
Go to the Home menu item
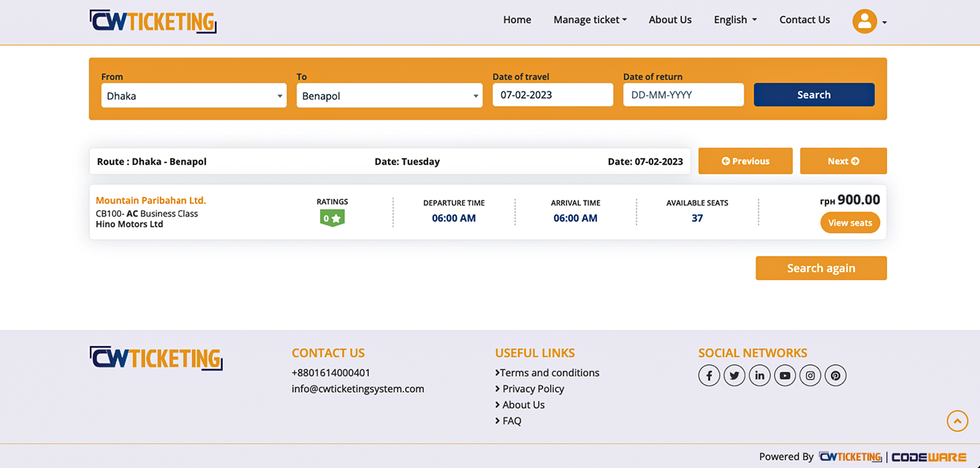517,20
